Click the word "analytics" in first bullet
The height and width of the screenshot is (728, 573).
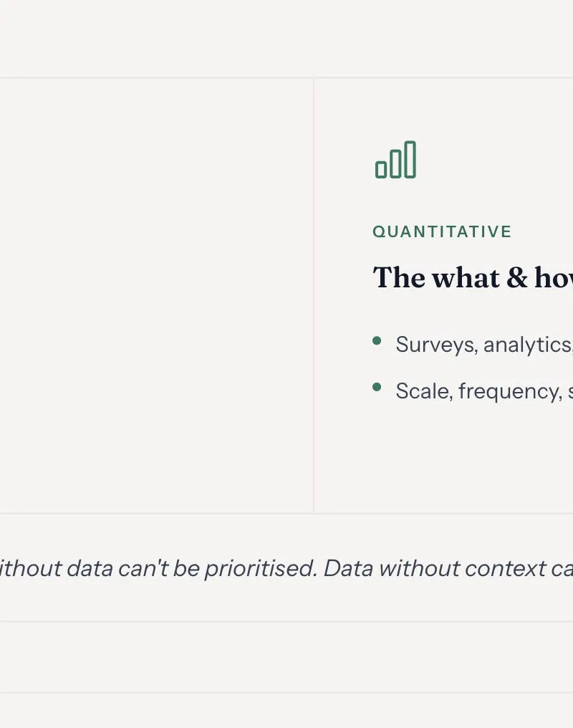(528, 345)
